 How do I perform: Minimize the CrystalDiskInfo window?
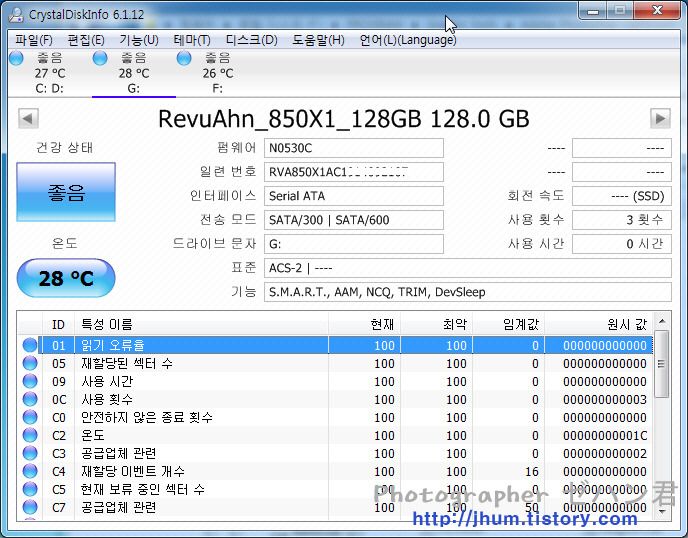(x=593, y=11)
